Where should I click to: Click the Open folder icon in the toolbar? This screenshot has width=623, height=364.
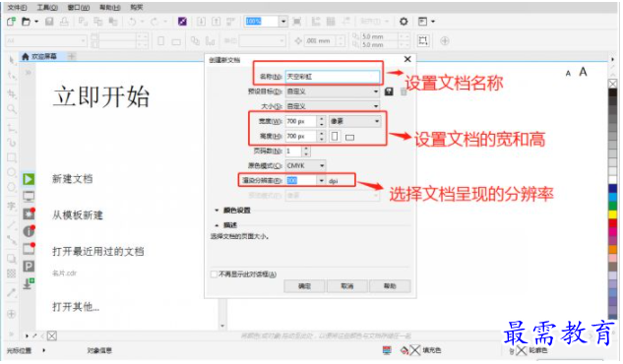tap(26, 22)
